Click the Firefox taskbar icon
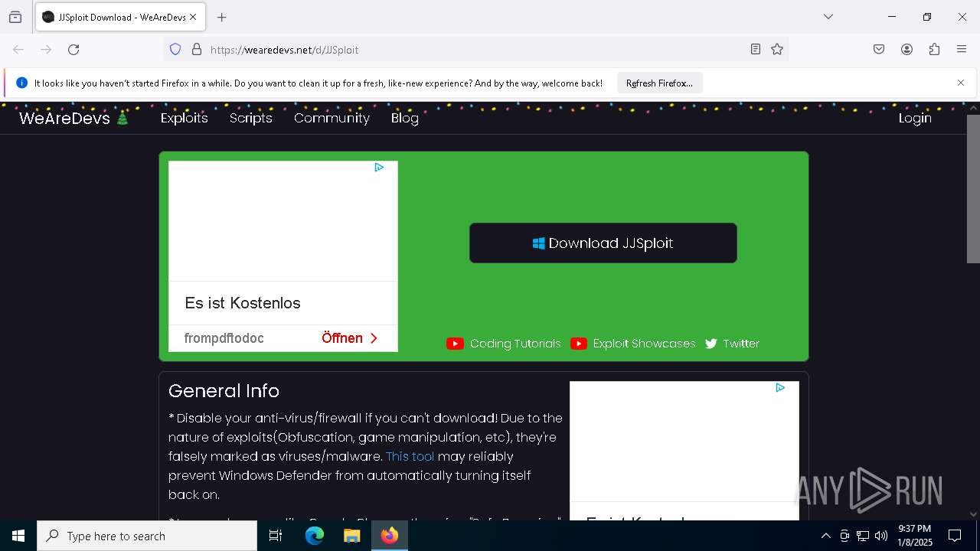The image size is (980, 551). (x=390, y=536)
